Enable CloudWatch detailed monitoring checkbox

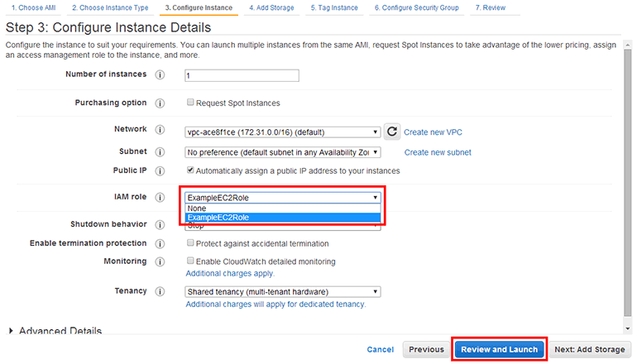point(190,261)
